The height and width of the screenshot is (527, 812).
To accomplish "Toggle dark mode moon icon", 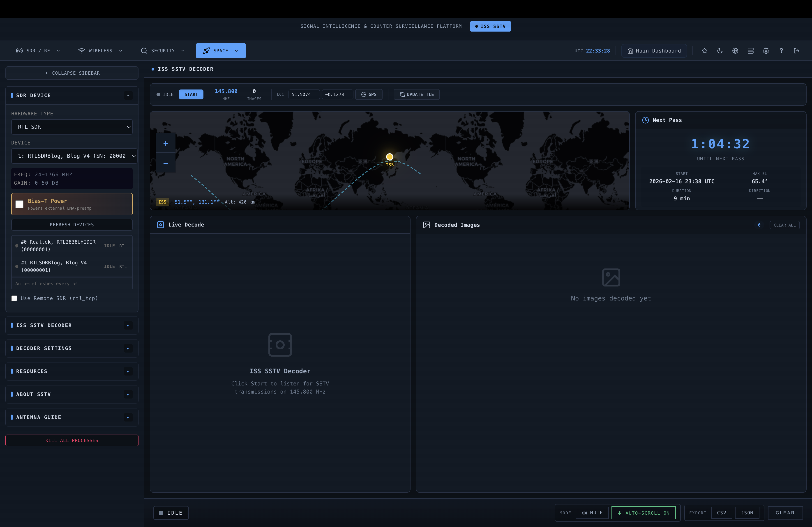I will pos(720,51).
